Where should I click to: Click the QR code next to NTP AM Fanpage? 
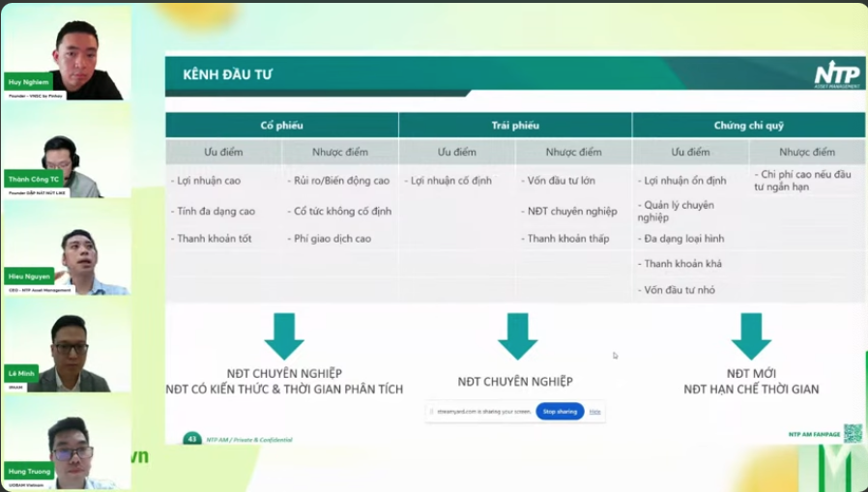853,434
